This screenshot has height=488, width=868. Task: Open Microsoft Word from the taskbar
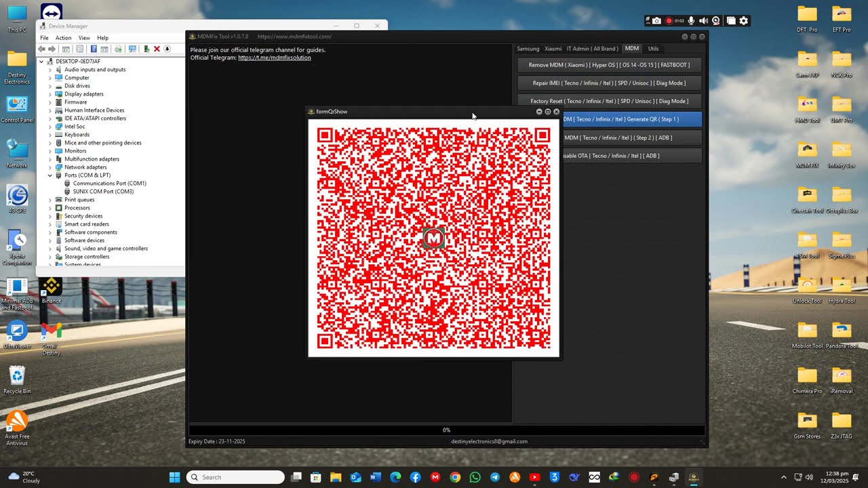pos(376,477)
